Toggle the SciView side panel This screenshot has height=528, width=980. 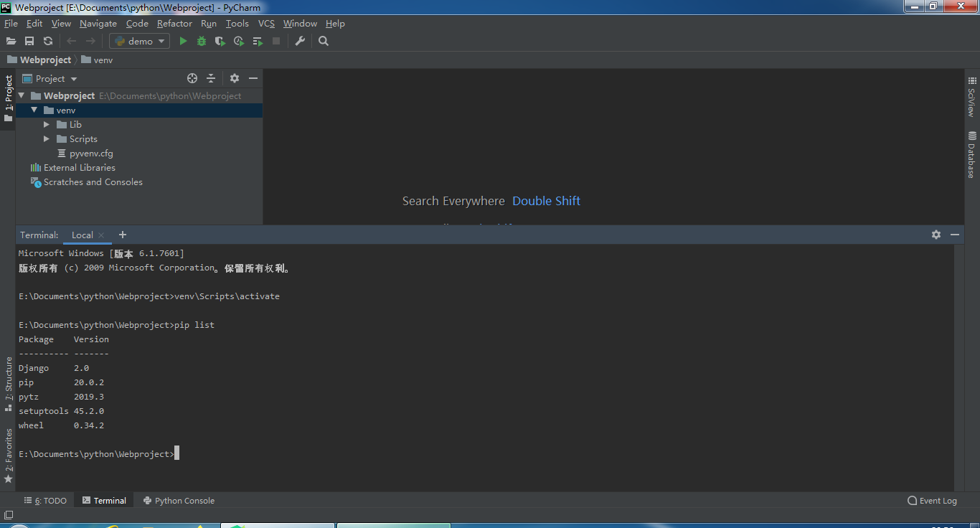point(972,98)
